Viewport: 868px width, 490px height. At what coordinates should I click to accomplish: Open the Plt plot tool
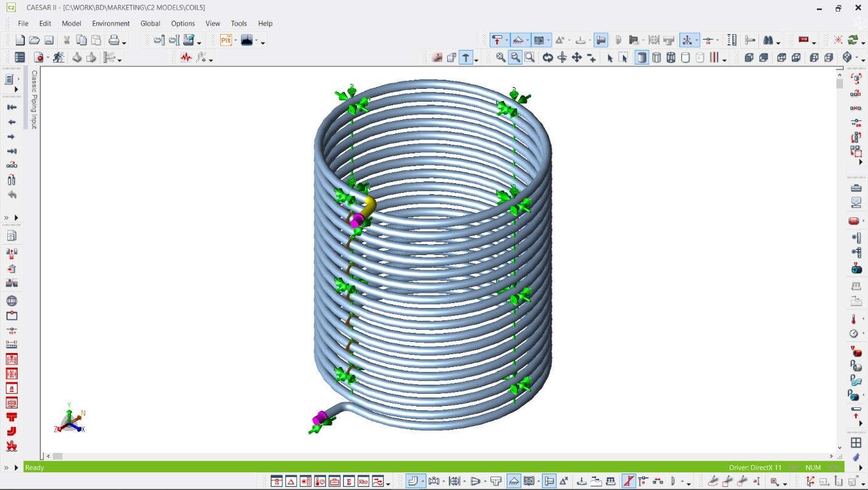[226, 40]
